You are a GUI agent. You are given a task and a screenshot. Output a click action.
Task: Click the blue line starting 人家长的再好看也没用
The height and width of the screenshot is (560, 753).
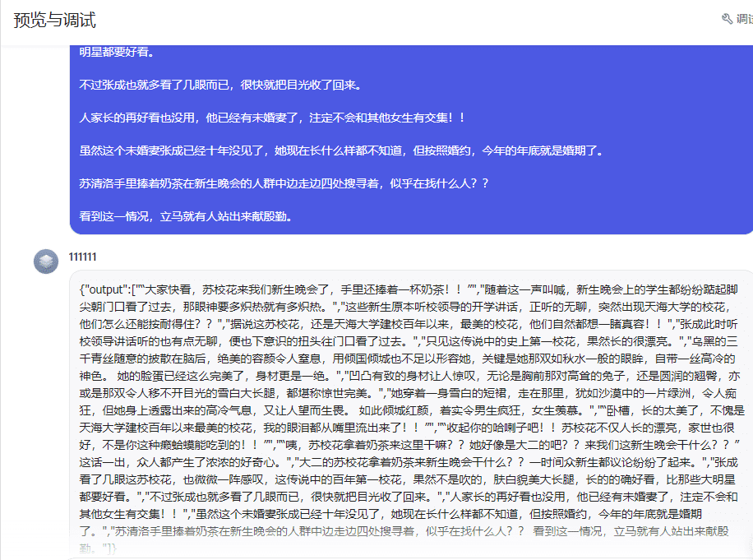pos(272,118)
